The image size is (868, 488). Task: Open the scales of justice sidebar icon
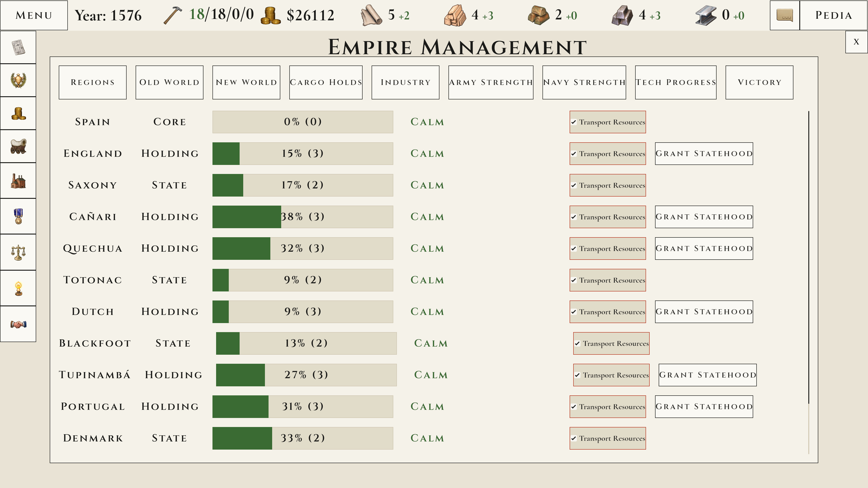(x=18, y=252)
